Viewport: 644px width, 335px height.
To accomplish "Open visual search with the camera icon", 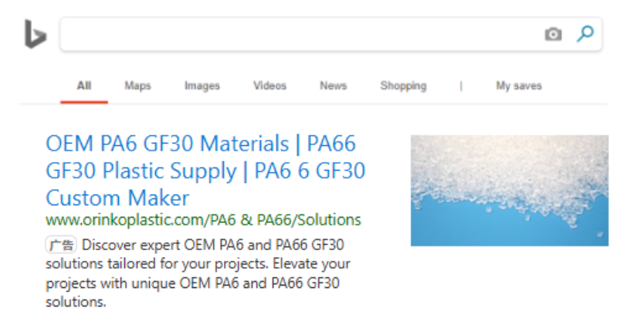I will pyautogui.click(x=553, y=34).
